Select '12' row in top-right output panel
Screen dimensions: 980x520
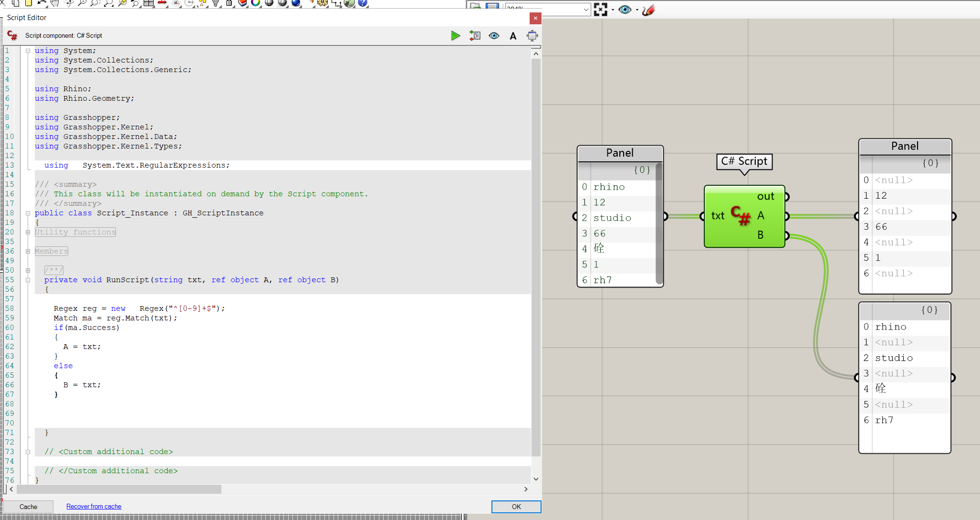pyautogui.click(x=905, y=196)
